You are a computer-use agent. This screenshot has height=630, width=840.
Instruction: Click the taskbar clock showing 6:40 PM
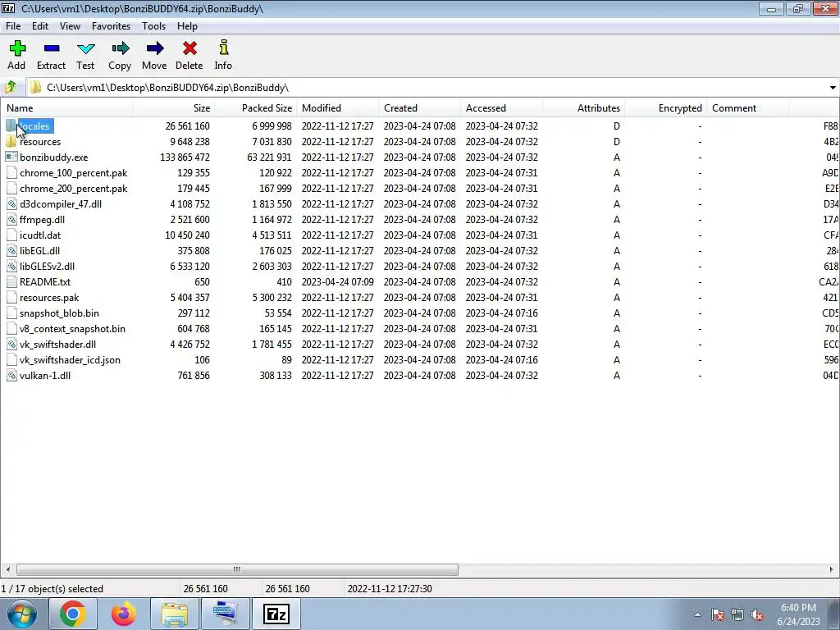tap(798, 614)
